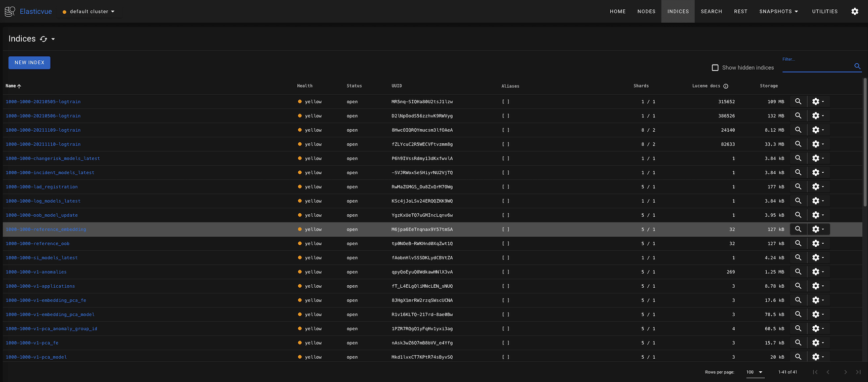Open the default cluster dropdown
The width and height of the screenshot is (868, 382).
coord(89,11)
